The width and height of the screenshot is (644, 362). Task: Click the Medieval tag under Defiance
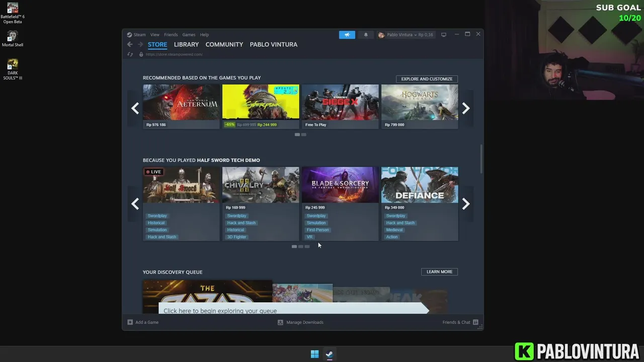[394, 230]
